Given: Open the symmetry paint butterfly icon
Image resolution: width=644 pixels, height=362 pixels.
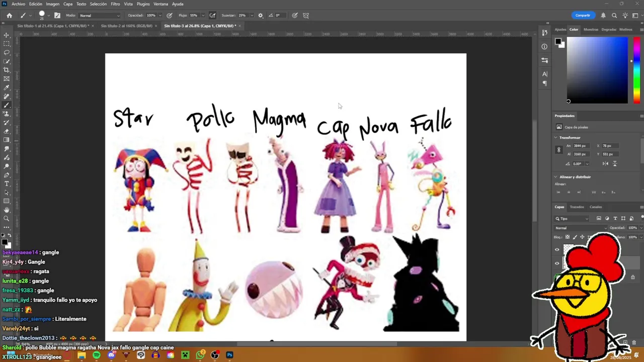Looking at the screenshot, I should coord(306,15).
